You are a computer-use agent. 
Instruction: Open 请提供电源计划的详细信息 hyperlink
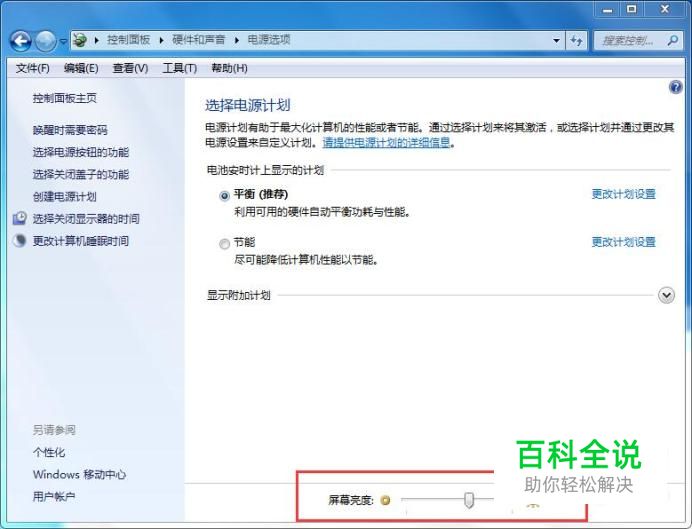(386, 143)
